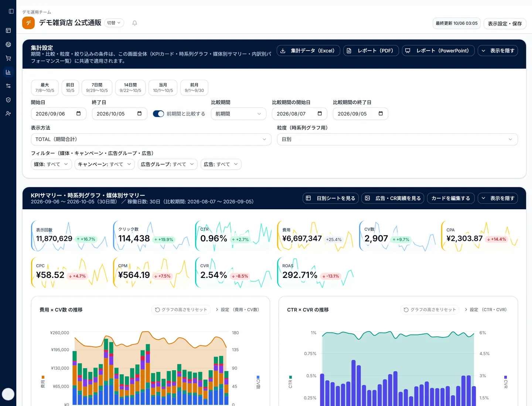The height and width of the screenshot is (406, 532).
Task: Collapse KPIサマリー panel with 表示を隠す
Action: (498, 198)
